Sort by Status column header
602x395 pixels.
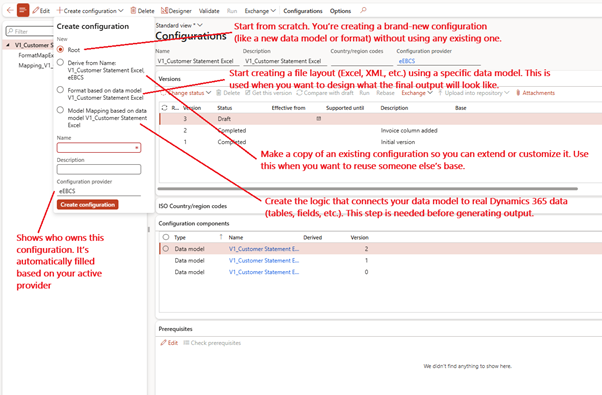click(225, 108)
